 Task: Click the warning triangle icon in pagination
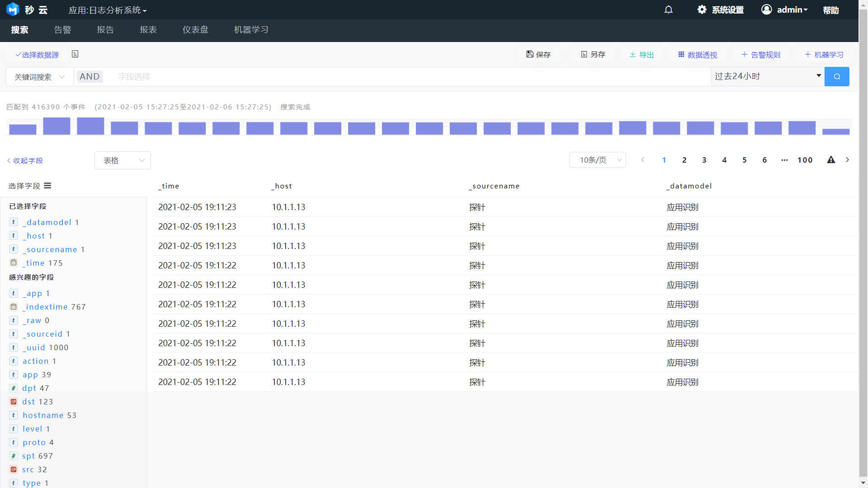point(831,160)
